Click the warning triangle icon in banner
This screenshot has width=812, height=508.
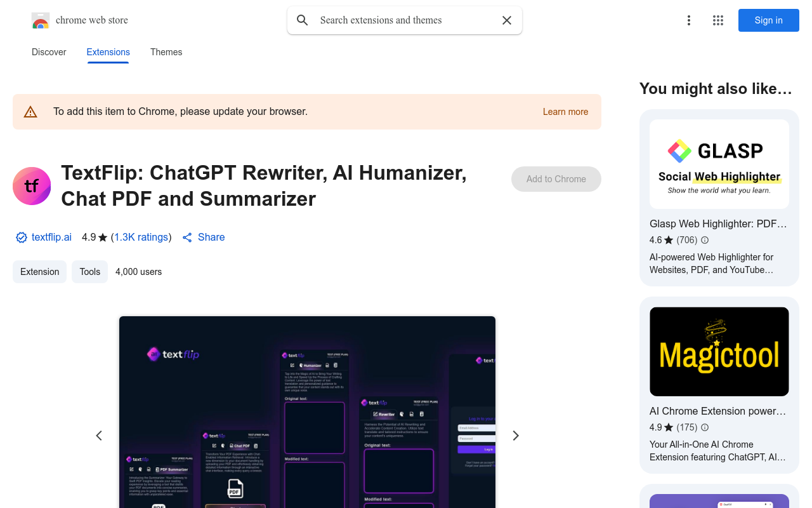click(x=30, y=112)
